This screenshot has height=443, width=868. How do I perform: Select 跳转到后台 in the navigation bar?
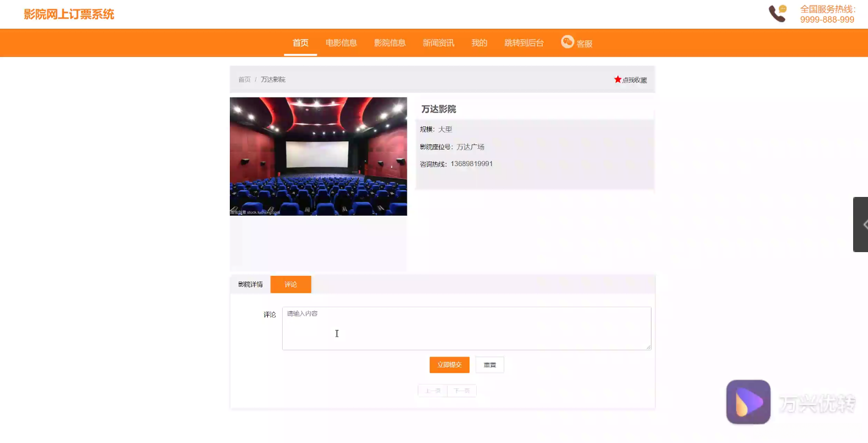click(x=524, y=43)
